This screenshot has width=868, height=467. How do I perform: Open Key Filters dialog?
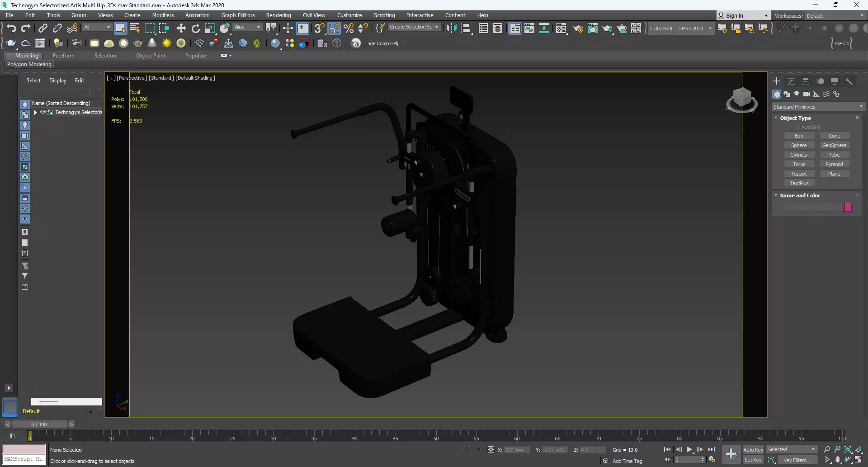click(797, 460)
